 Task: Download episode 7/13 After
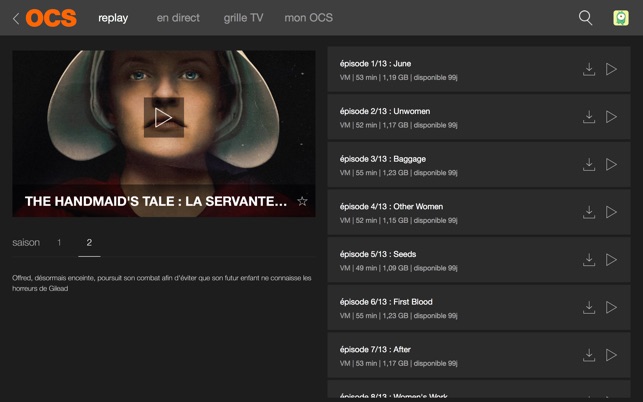tap(589, 355)
